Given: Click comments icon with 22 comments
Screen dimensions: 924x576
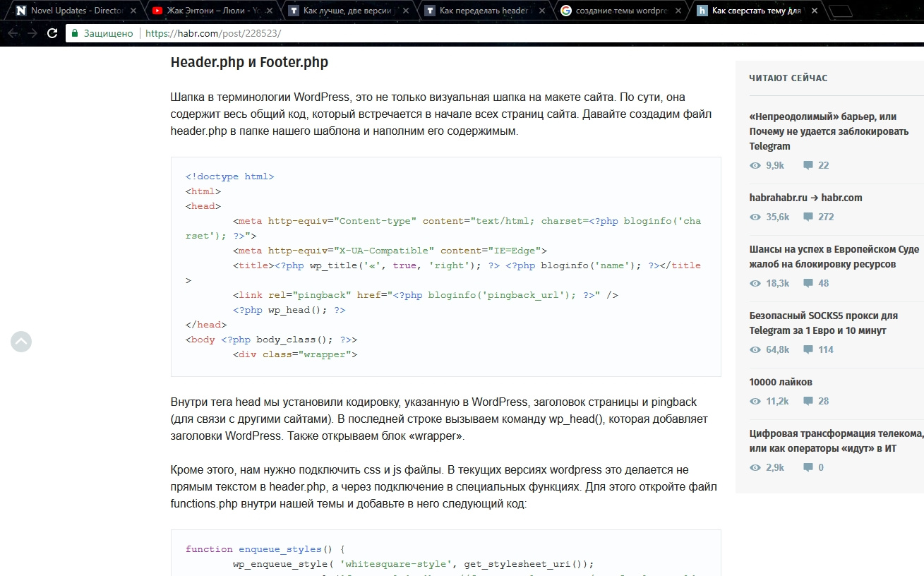Looking at the screenshot, I should pos(808,165).
